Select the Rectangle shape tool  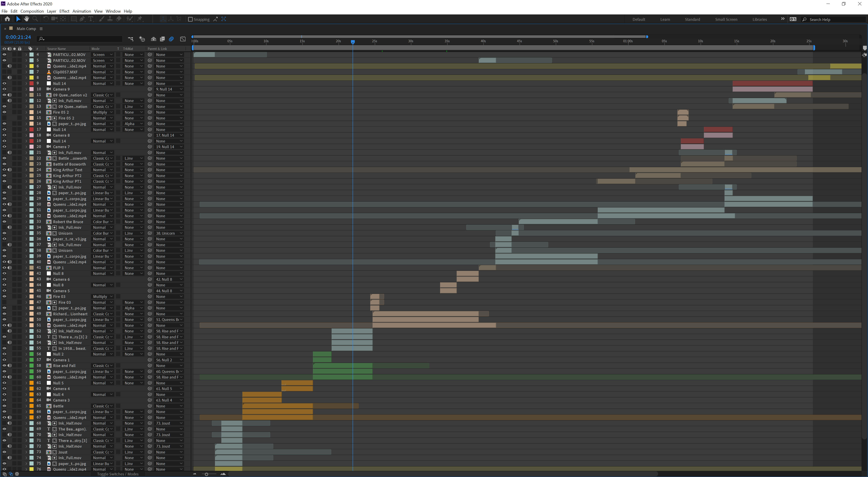click(73, 19)
